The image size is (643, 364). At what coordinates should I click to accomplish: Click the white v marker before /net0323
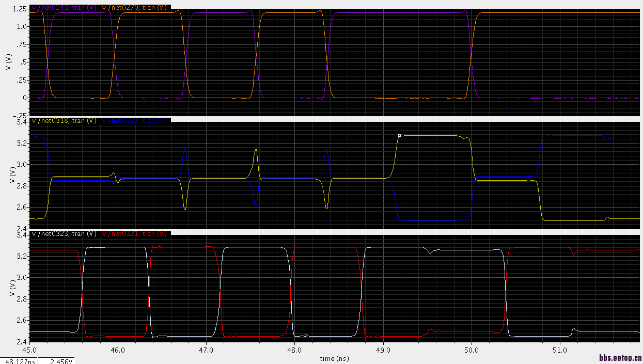pos(34,233)
